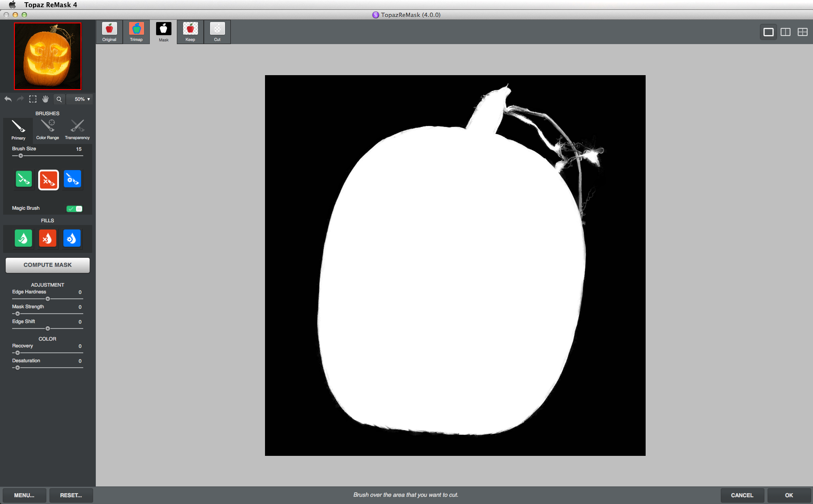Activate the hand pan tool
This screenshot has width=813, height=504.
(x=45, y=99)
